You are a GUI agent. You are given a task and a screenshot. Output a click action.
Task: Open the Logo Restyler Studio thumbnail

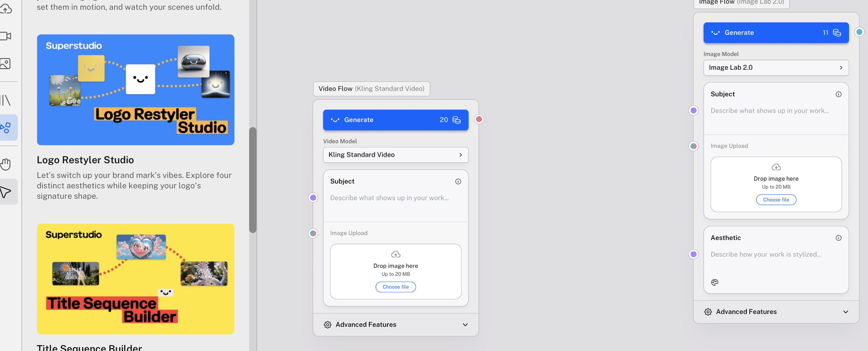136,90
